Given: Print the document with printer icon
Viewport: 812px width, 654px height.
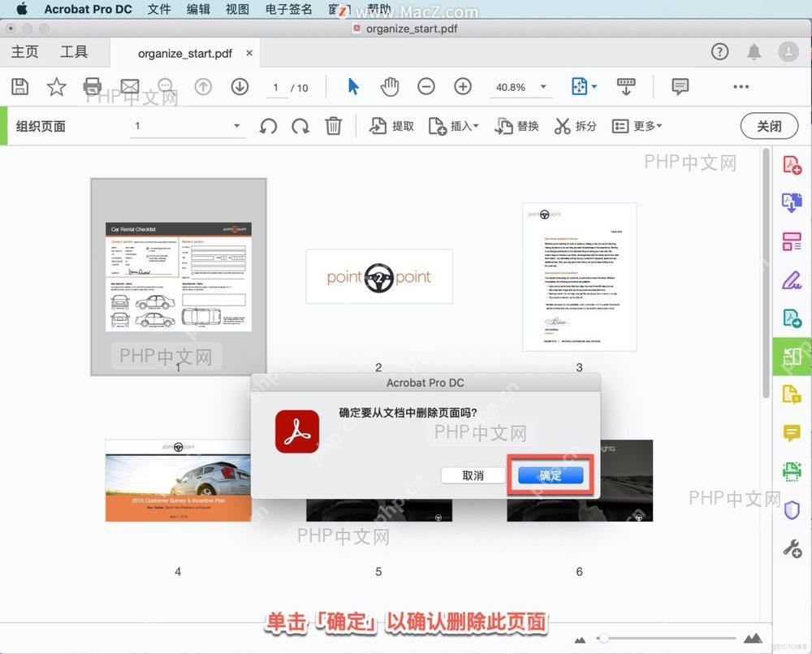Looking at the screenshot, I should click(x=93, y=87).
